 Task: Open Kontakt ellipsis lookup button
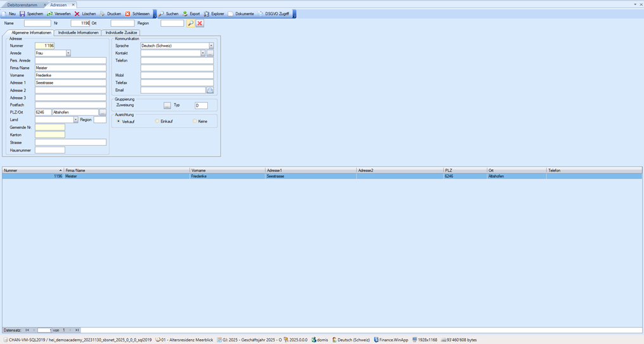click(210, 53)
